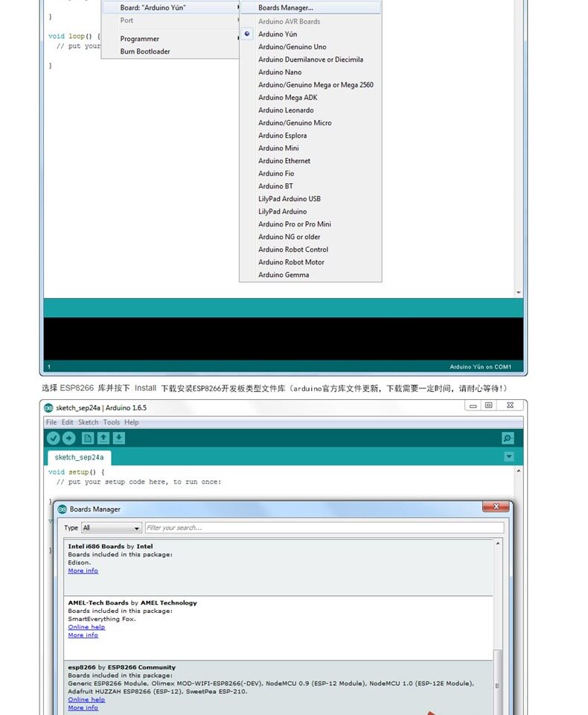This screenshot has height=715, width=588.
Task: Select Arduino/Genuino Uno board
Action: (311, 47)
